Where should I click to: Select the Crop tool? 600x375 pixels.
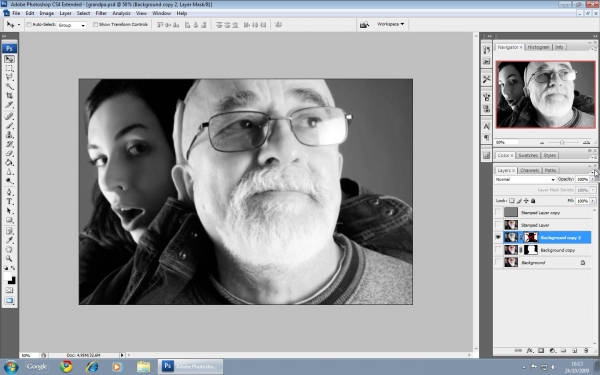pyautogui.click(x=9, y=96)
